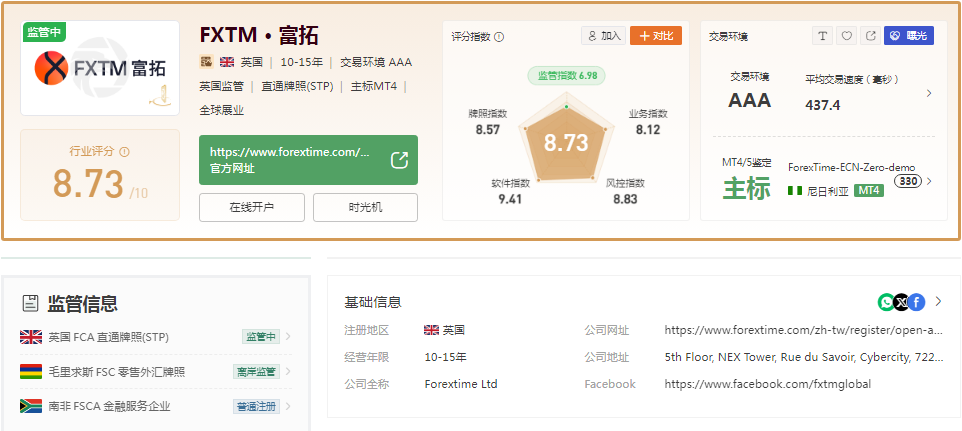
Task: Expand chevron on 毛里求斯 FSC row
Action: pos(288,372)
